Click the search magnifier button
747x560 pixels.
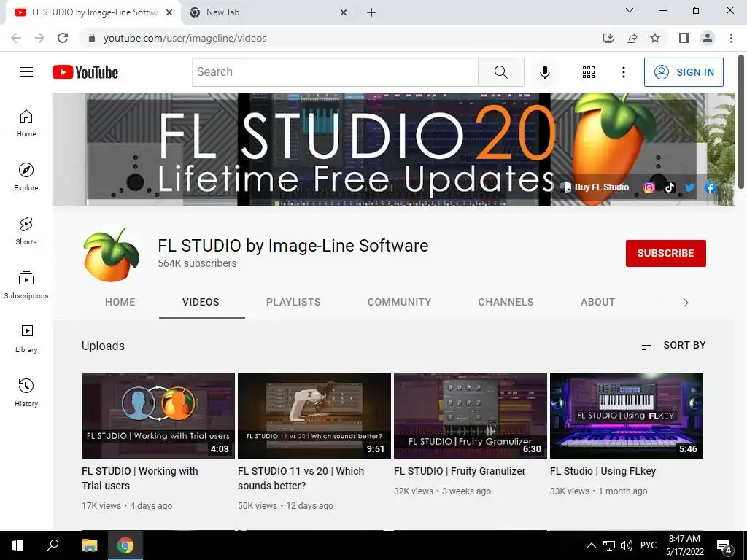[x=500, y=72]
